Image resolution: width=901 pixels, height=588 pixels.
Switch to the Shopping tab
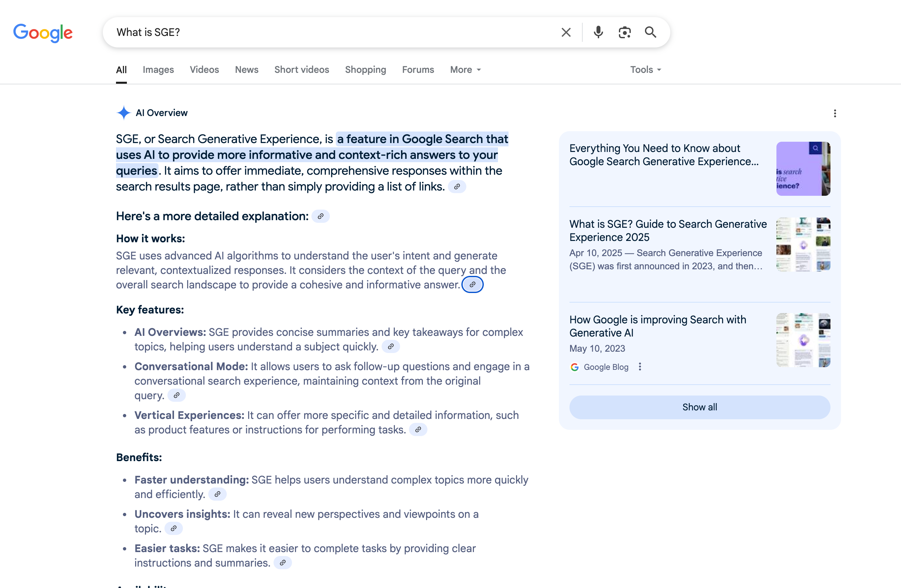[x=365, y=70]
